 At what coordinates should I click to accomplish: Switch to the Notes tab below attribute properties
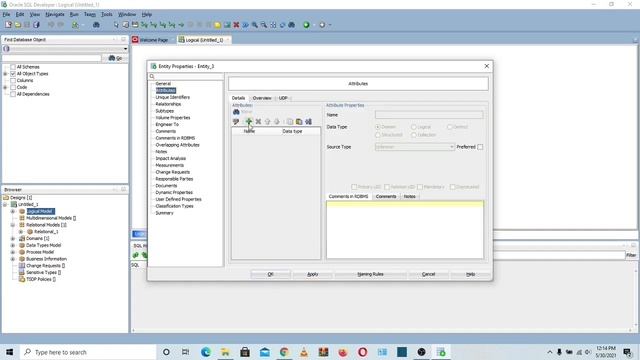tap(409, 197)
